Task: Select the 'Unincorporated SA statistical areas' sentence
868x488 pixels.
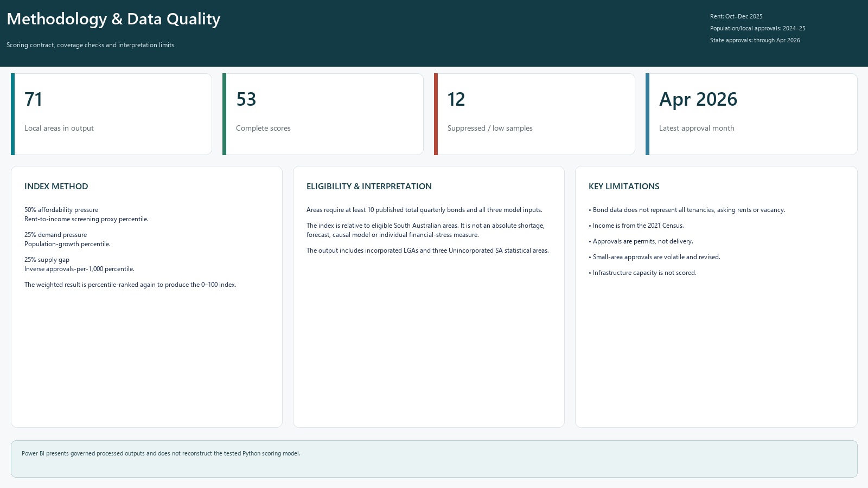Action: (x=427, y=251)
